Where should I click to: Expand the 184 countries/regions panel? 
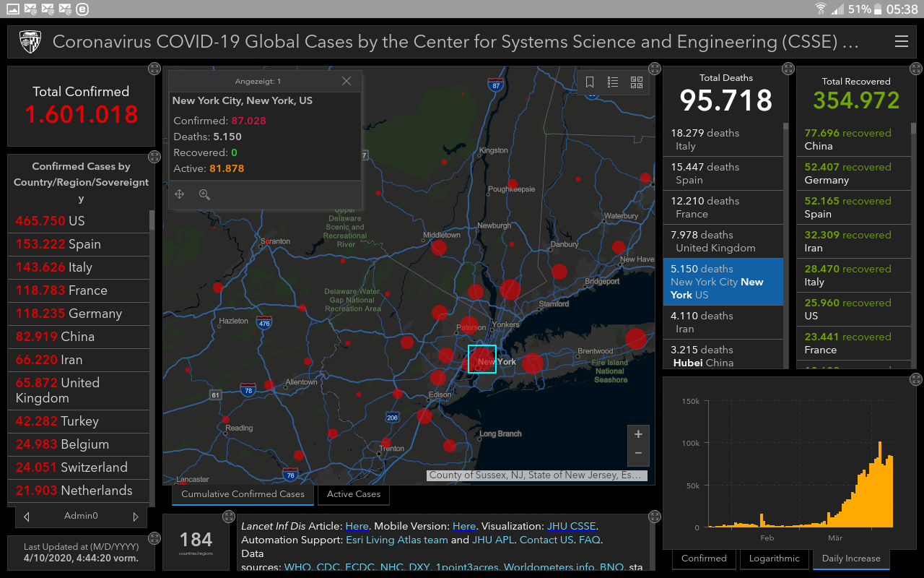coord(229,517)
